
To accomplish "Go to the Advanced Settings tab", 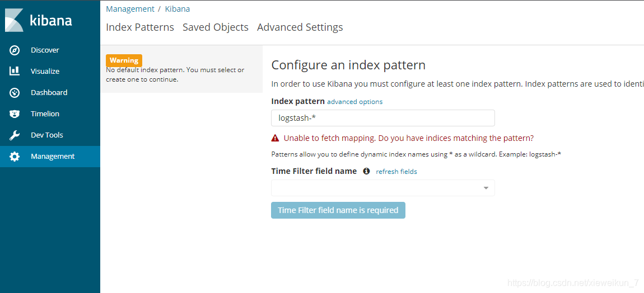I will point(300,27).
